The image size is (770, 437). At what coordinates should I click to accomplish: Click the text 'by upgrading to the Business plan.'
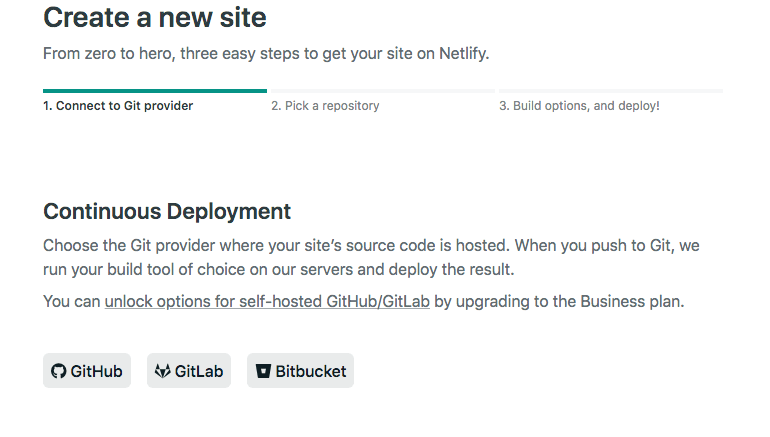click(559, 301)
